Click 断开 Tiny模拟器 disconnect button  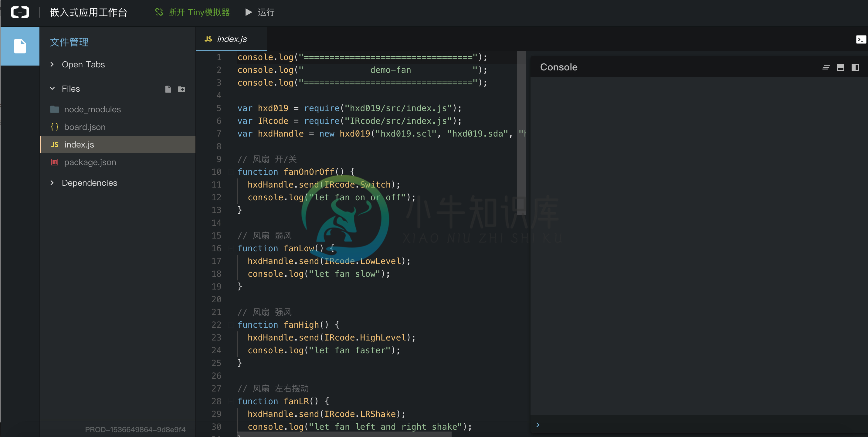(192, 12)
